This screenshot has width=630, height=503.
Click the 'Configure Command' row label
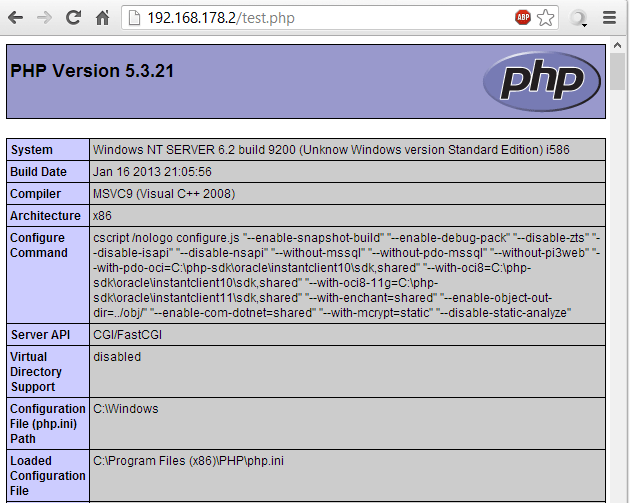39,245
